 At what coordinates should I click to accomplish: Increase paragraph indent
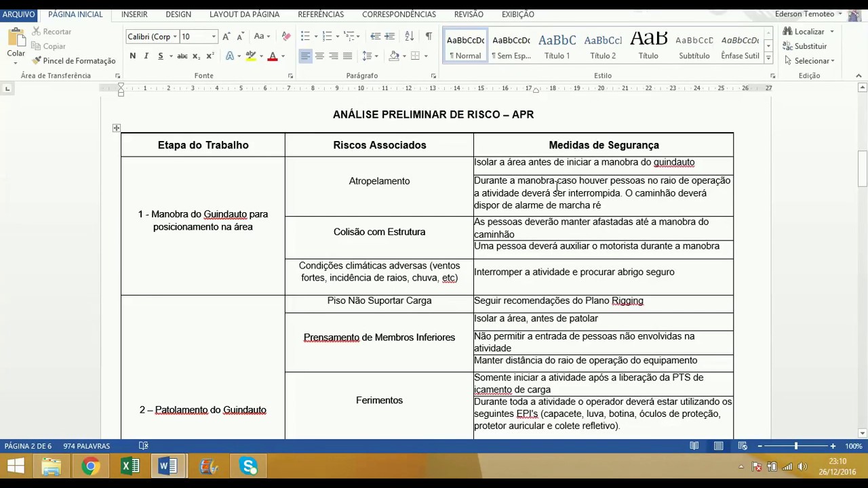point(391,37)
